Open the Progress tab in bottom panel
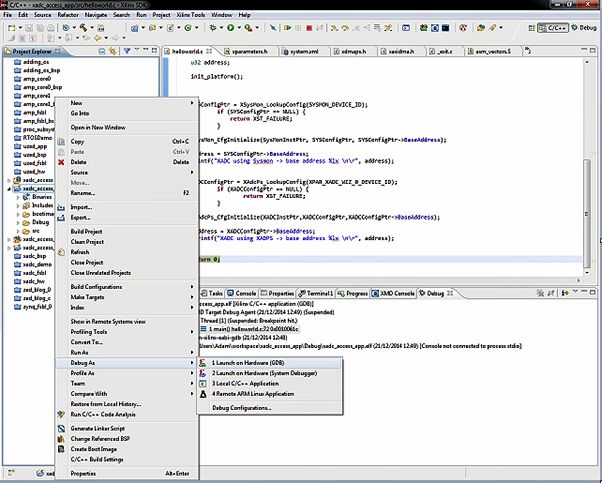Viewport: 602px width, 483px height. (352, 293)
